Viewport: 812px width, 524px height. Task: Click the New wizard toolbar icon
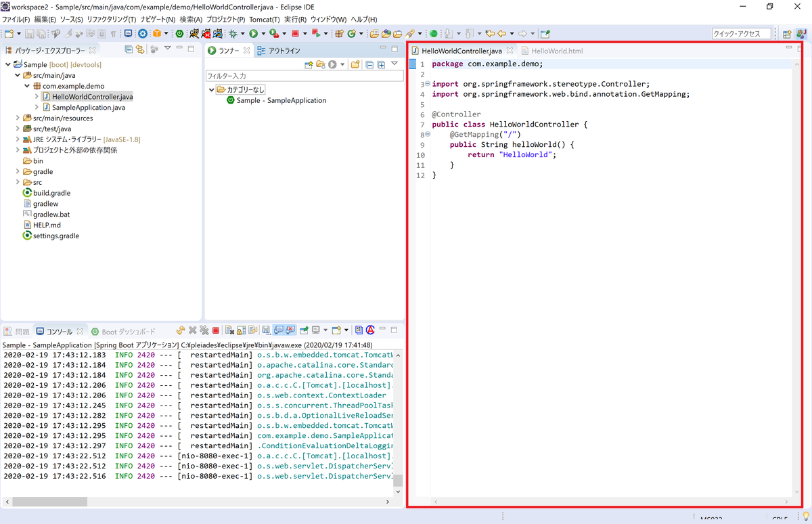(x=9, y=33)
